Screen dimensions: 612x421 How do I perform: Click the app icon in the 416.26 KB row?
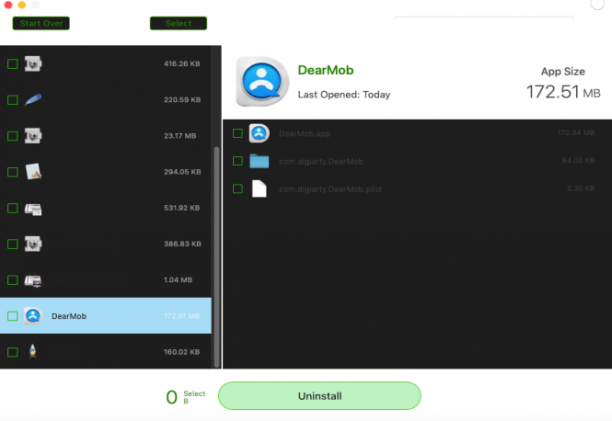tap(33, 64)
